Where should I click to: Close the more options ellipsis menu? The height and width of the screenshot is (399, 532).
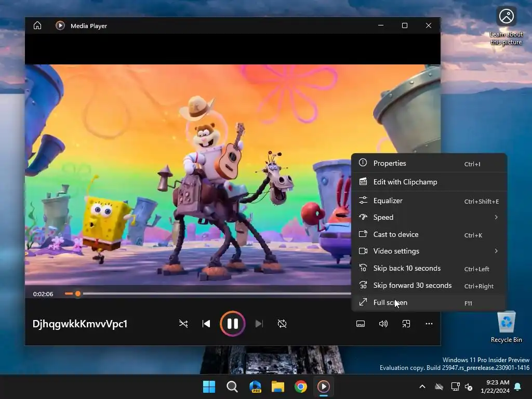(429, 324)
